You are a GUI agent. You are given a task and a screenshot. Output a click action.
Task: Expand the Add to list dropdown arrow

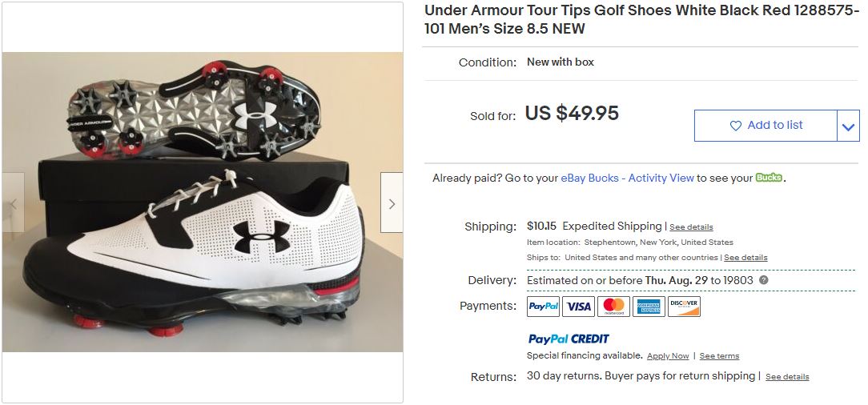[849, 126]
